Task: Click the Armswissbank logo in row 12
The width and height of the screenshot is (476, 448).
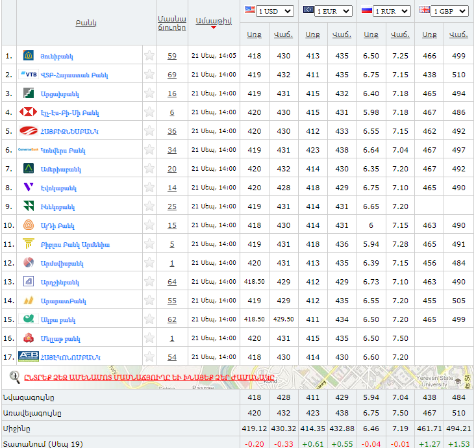Action: [x=29, y=262]
